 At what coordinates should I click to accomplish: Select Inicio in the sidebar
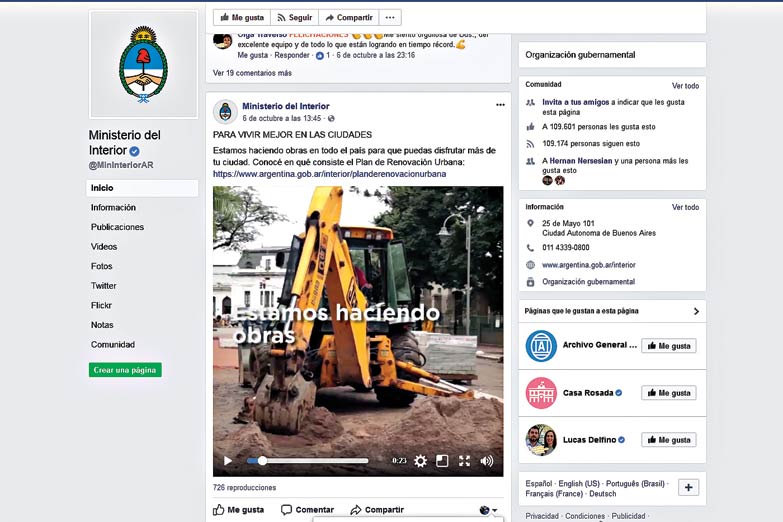pos(142,188)
